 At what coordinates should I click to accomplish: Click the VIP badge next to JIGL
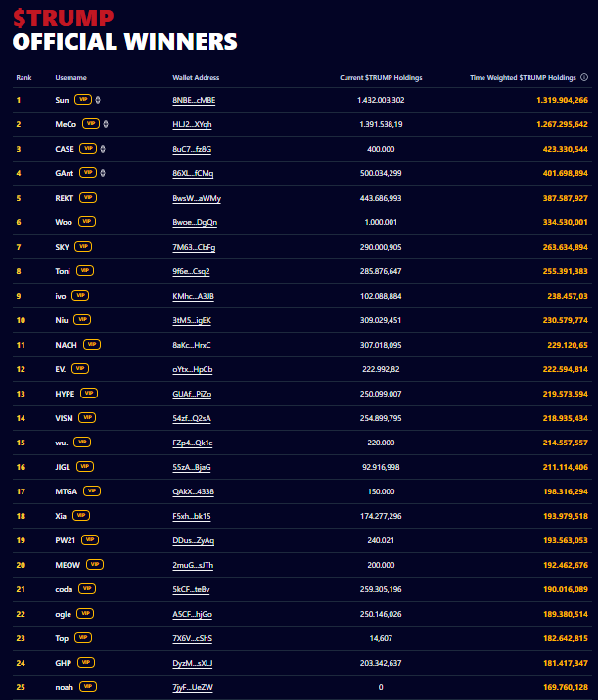click(x=85, y=467)
